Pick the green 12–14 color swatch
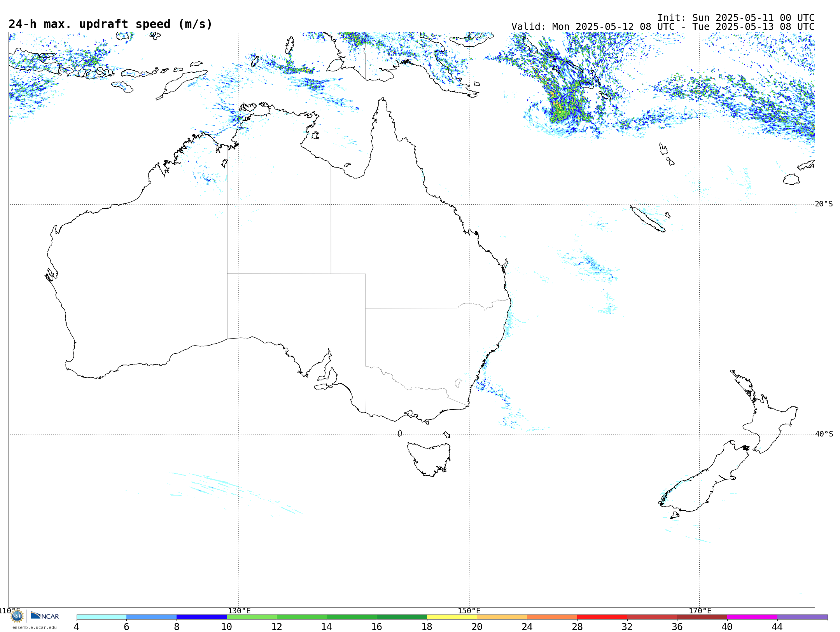This screenshot has height=632, width=840. pyautogui.click(x=302, y=617)
